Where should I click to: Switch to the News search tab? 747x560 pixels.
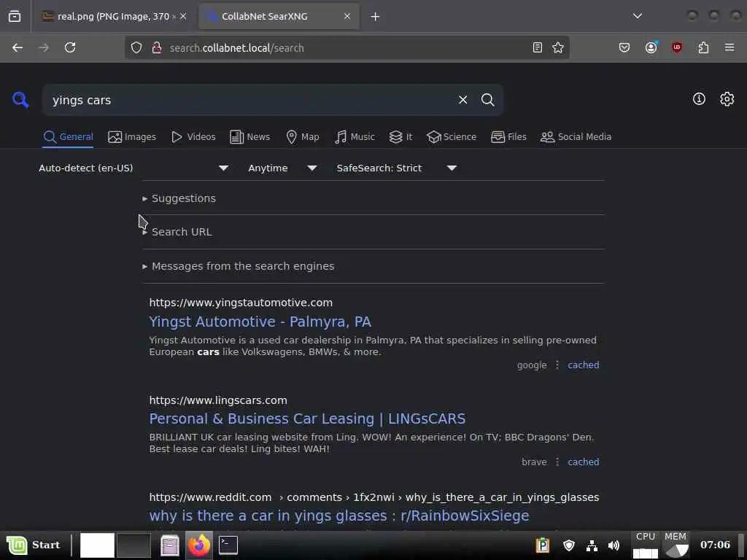[249, 136]
